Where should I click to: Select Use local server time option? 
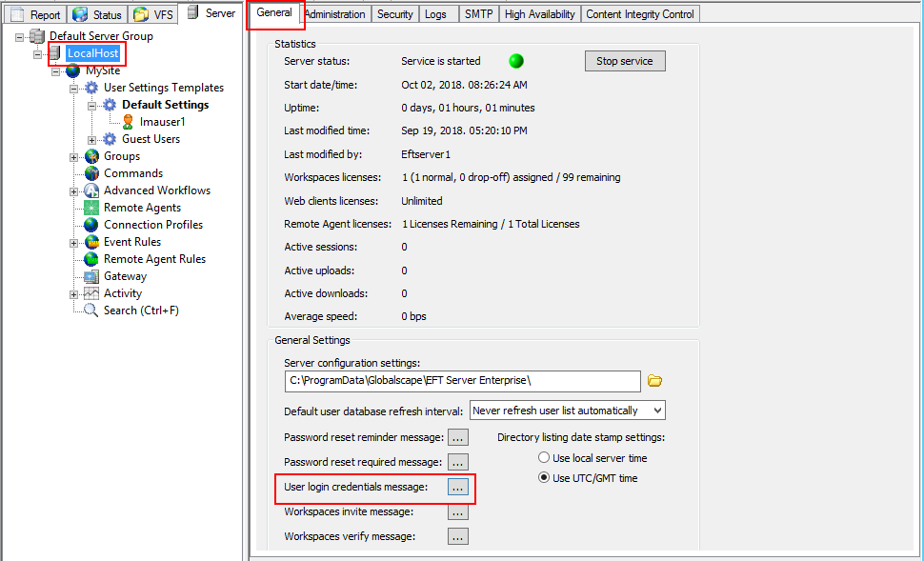544,458
